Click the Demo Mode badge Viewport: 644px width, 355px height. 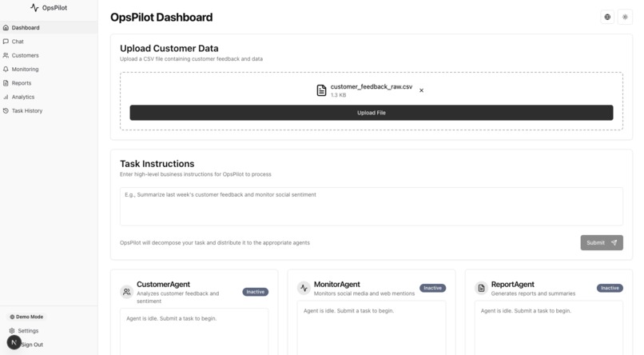click(x=26, y=317)
